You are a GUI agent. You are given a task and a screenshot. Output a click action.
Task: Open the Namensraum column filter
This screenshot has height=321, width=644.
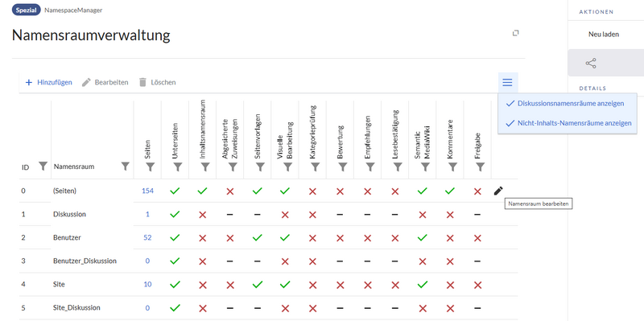[126, 166]
